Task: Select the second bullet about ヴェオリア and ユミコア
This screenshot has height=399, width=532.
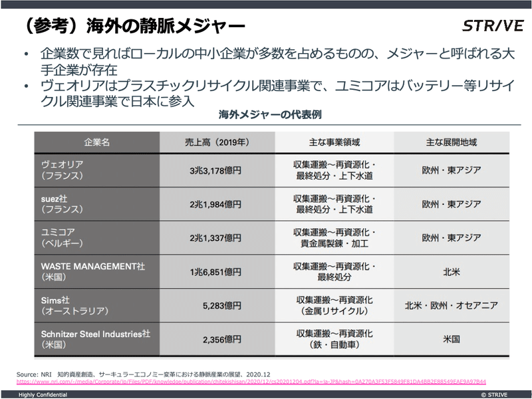Action: point(277,93)
